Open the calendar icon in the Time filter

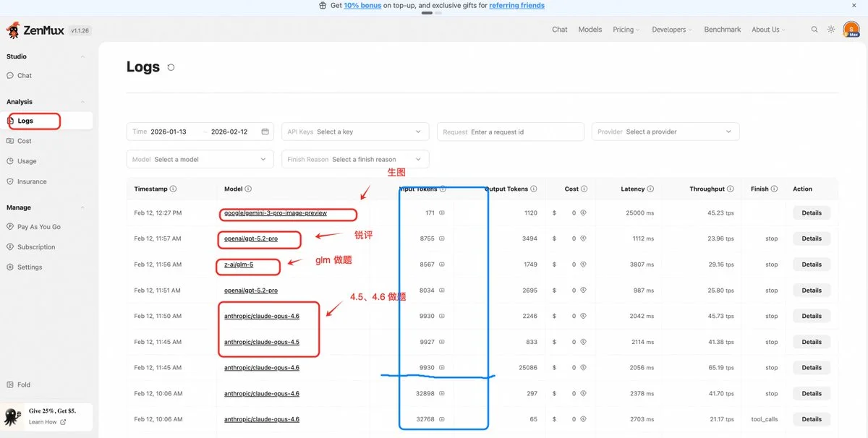[x=265, y=132]
